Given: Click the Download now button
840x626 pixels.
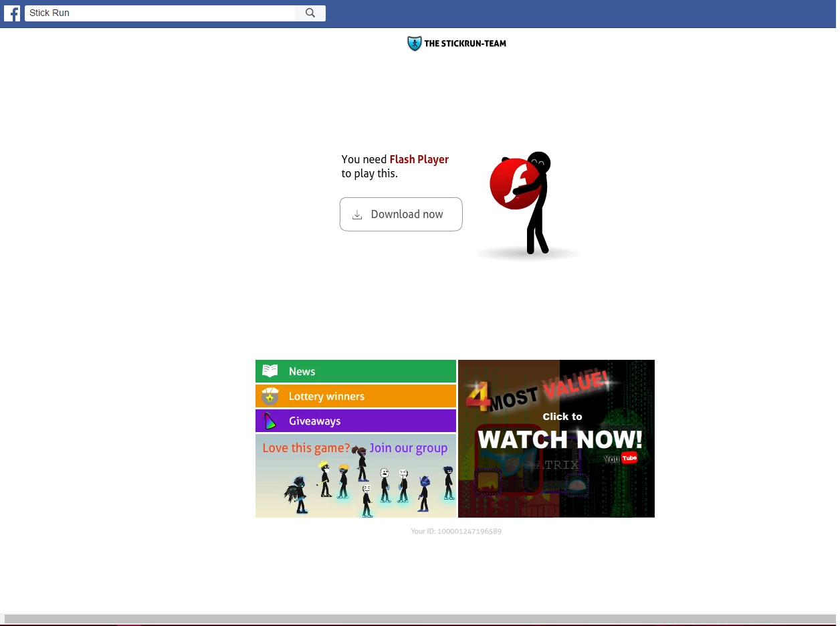Looking at the screenshot, I should pyautogui.click(x=401, y=214).
